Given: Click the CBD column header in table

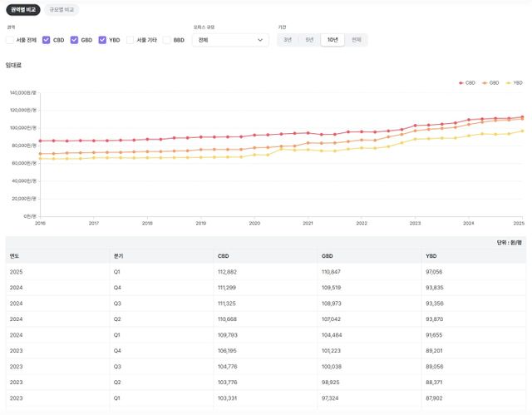Looking at the screenshot, I should [223, 256].
